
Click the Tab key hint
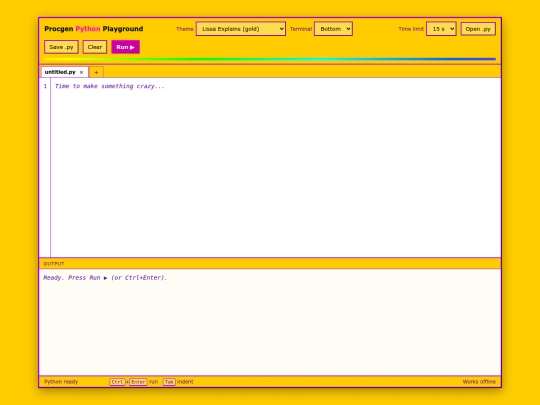(169, 382)
